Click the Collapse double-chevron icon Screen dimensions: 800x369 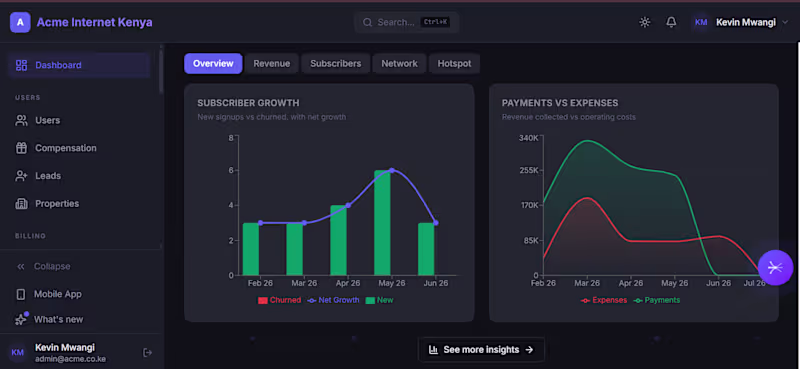[x=21, y=266]
